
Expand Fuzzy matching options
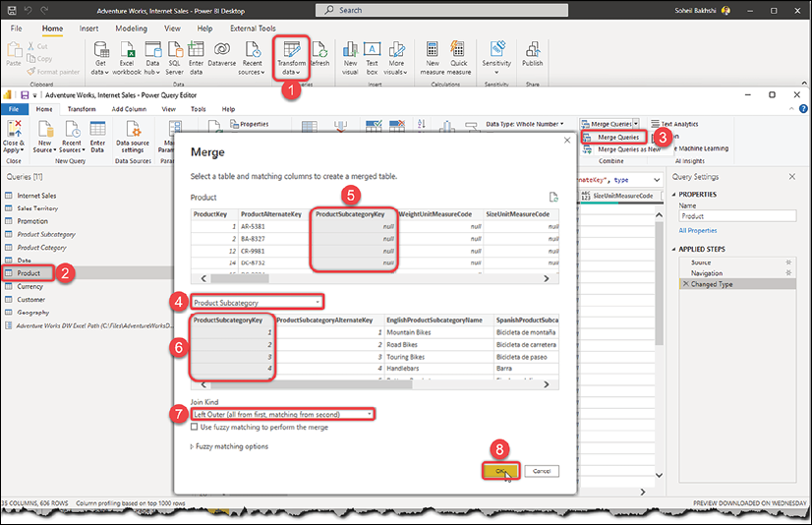click(x=229, y=446)
